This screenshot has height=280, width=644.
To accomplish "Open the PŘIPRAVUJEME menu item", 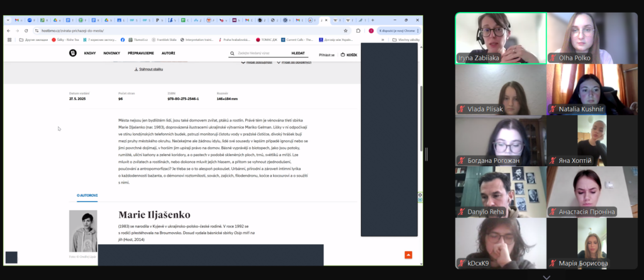I will coord(141,53).
